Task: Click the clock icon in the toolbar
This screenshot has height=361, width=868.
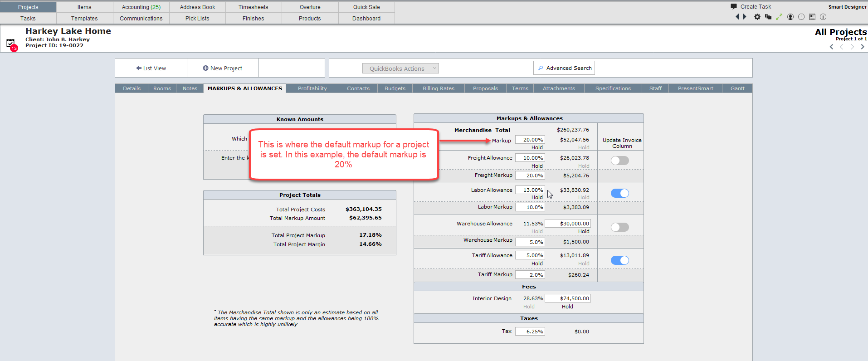Action: 801,17
